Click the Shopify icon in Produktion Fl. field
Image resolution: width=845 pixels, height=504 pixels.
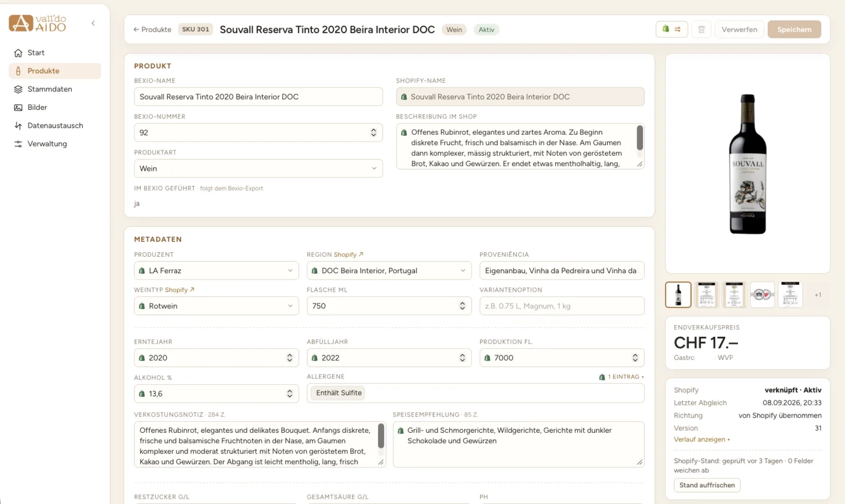(x=487, y=358)
